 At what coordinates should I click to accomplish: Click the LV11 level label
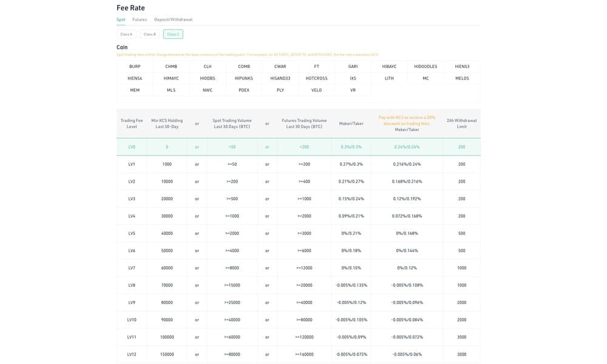pos(132,337)
